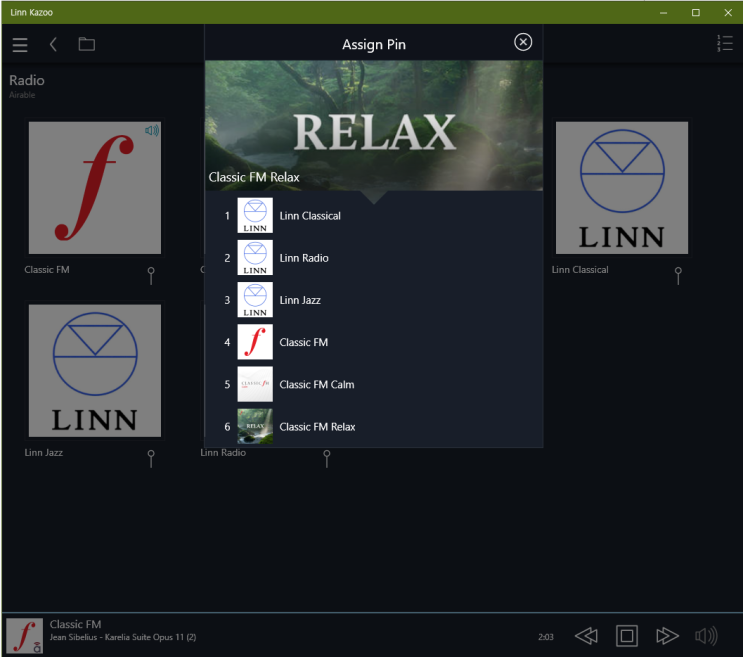Click the 2:03 elapsed time
The image size is (743, 657).
[x=545, y=637]
